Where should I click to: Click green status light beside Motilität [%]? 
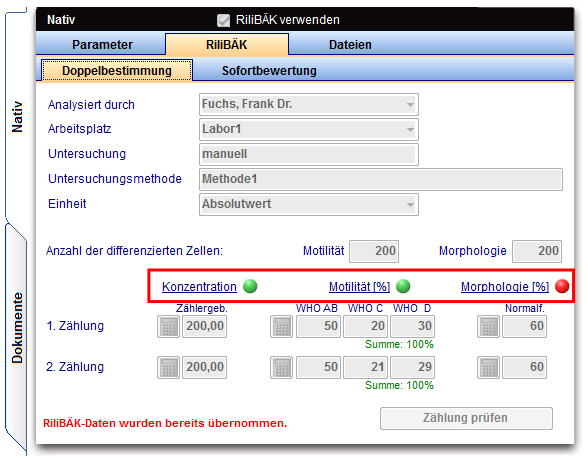(403, 286)
